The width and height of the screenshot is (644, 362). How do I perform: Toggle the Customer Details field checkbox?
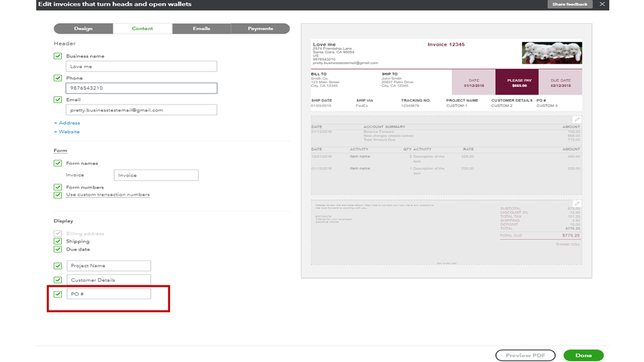[58, 280]
